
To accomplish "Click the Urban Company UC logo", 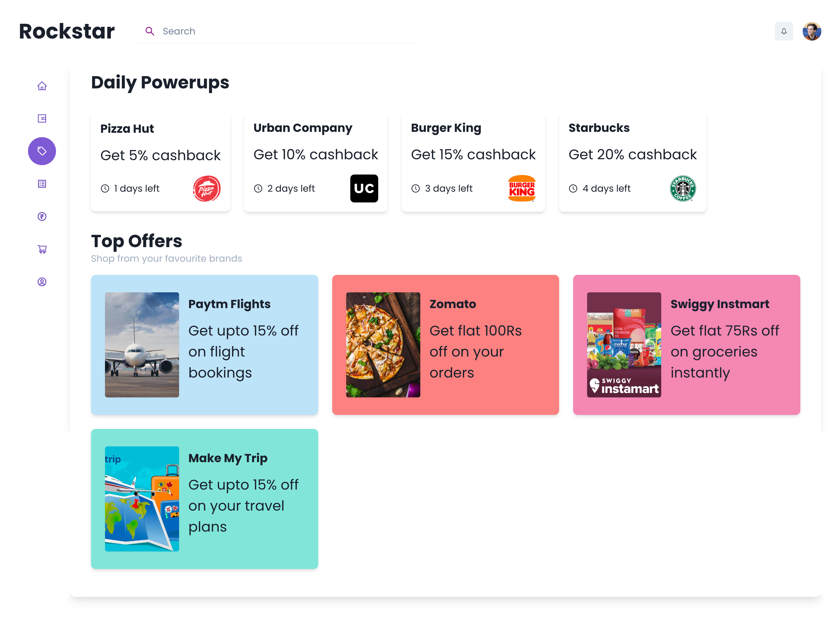I will (x=364, y=188).
